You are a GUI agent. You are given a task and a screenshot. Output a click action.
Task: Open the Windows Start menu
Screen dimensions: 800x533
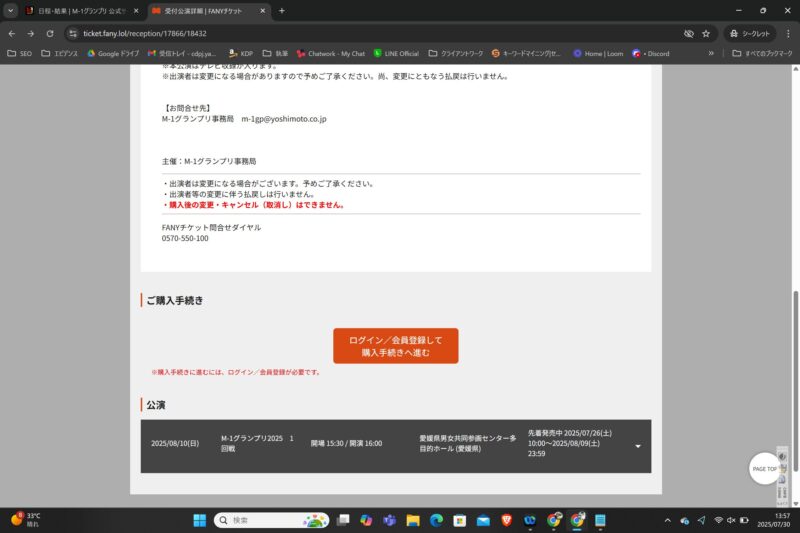tap(199, 520)
